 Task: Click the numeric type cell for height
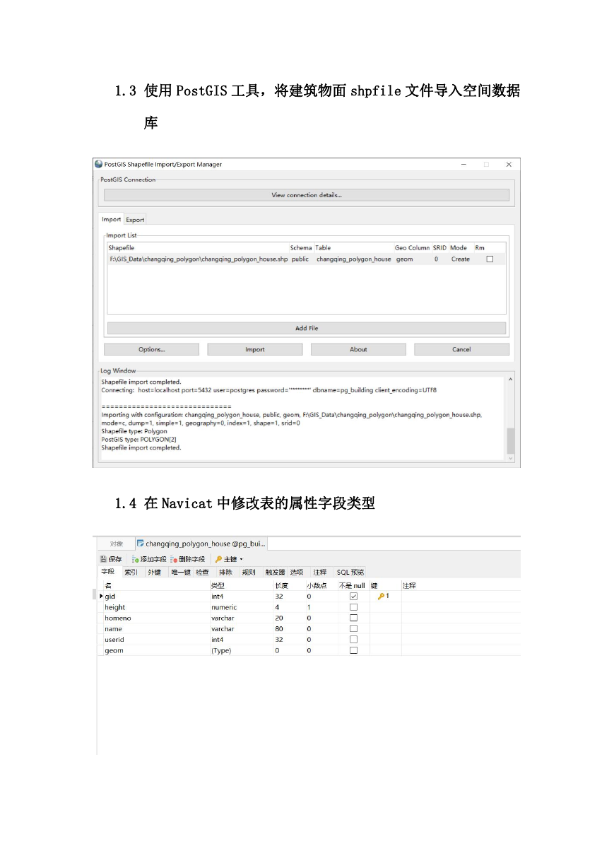(224, 607)
